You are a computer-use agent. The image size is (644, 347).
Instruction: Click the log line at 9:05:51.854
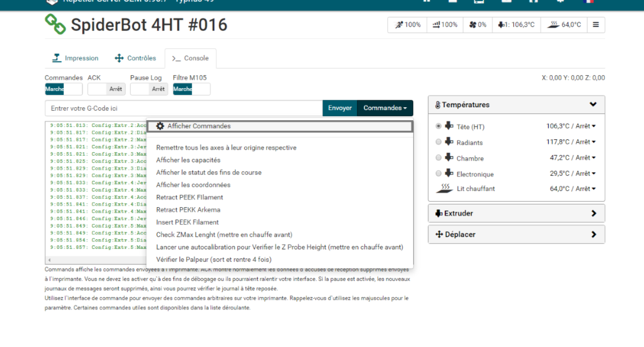click(x=98, y=240)
